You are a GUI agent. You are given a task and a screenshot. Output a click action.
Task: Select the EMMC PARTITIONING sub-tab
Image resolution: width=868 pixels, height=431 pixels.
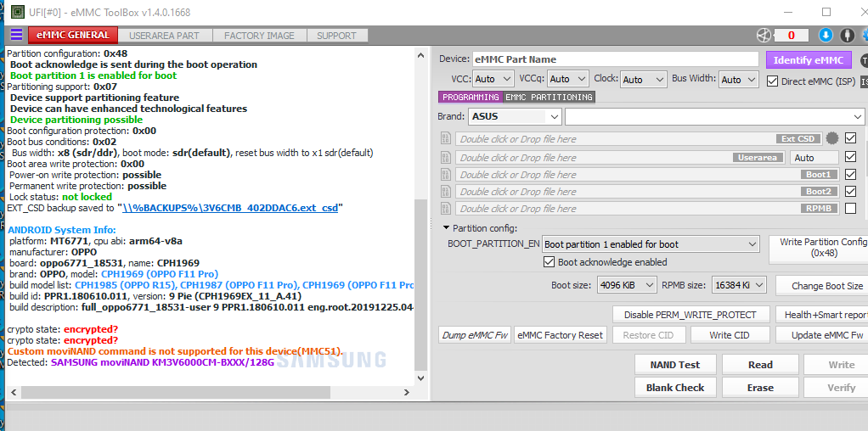point(549,97)
